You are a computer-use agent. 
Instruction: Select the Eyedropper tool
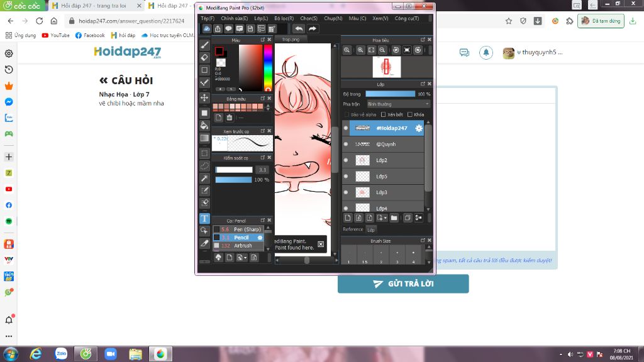tap(204, 243)
